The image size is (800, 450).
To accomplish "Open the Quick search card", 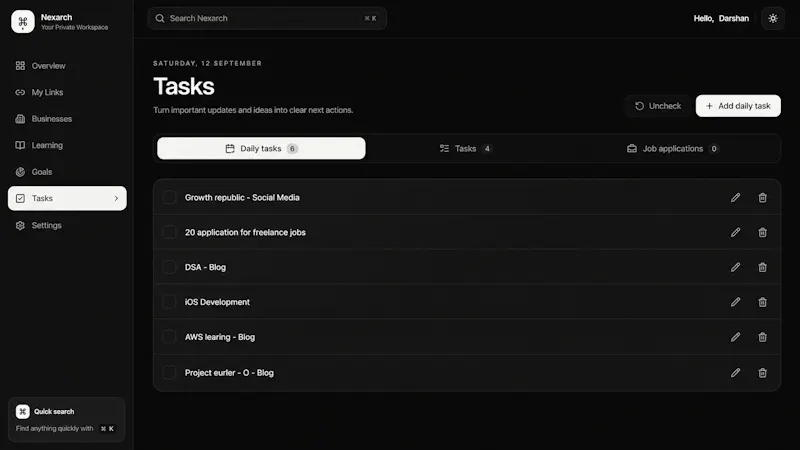I will [67, 419].
